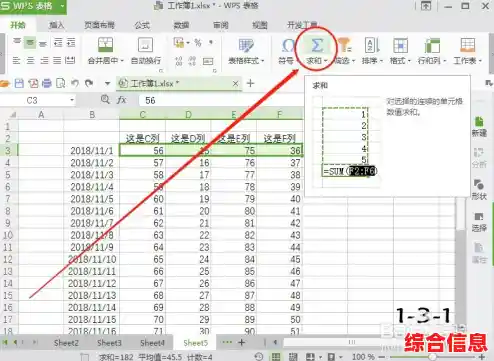
Task: Click the Rows and Columns (行和列) icon
Action: click(432, 45)
